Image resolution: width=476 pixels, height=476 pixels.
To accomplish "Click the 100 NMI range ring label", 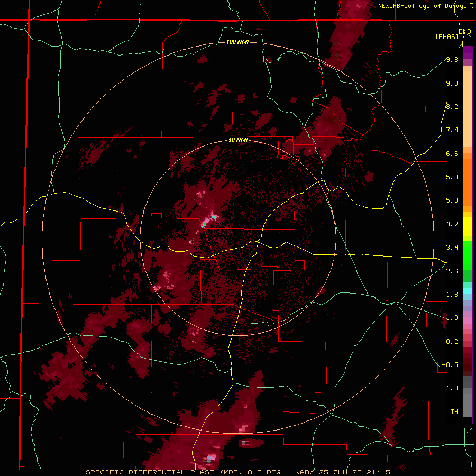I will 237,42.
